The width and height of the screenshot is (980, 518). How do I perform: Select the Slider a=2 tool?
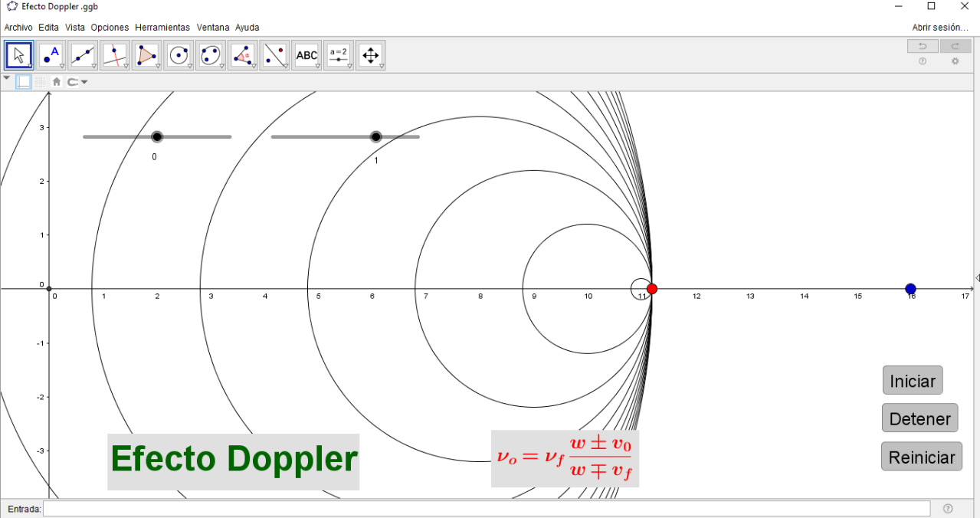[339, 55]
